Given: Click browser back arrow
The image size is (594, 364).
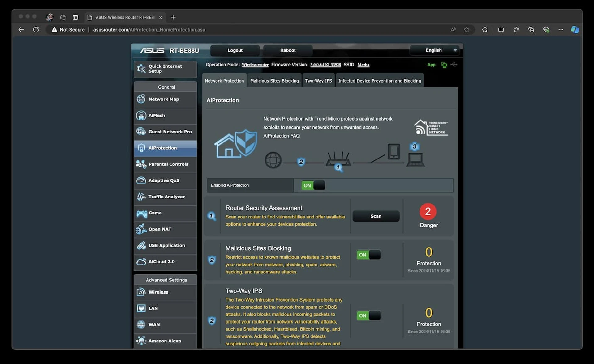Looking at the screenshot, I should pos(21,30).
